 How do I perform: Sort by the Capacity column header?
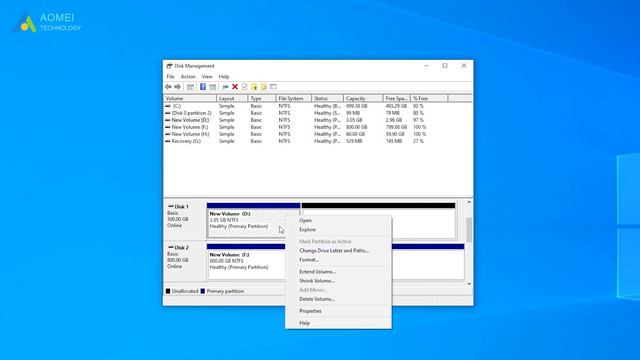pyautogui.click(x=363, y=98)
